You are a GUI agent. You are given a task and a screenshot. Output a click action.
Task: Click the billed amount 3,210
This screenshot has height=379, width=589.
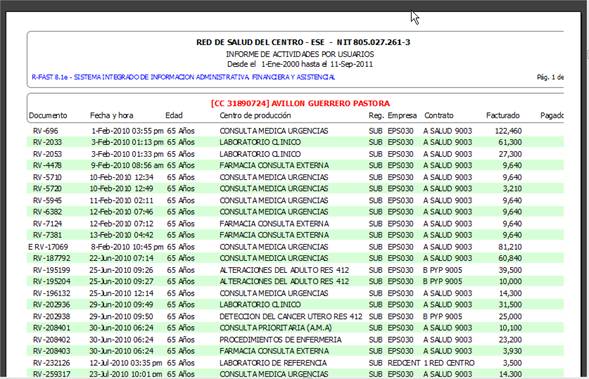pyautogui.click(x=512, y=189)
